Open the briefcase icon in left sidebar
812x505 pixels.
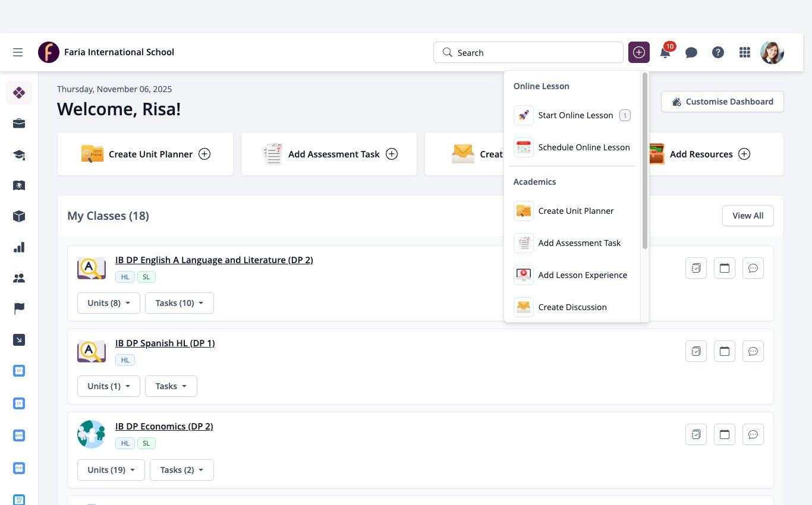(x=19, y=124)
